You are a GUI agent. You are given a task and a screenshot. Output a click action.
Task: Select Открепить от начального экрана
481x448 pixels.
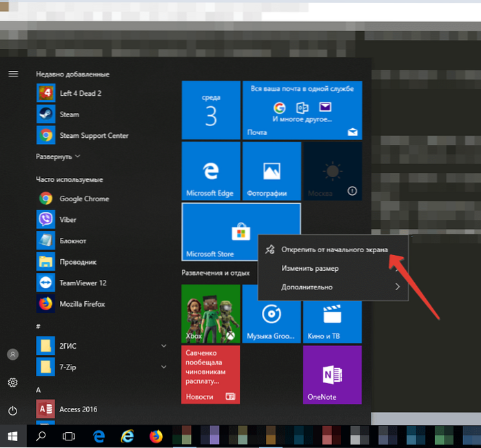[334, 250]
